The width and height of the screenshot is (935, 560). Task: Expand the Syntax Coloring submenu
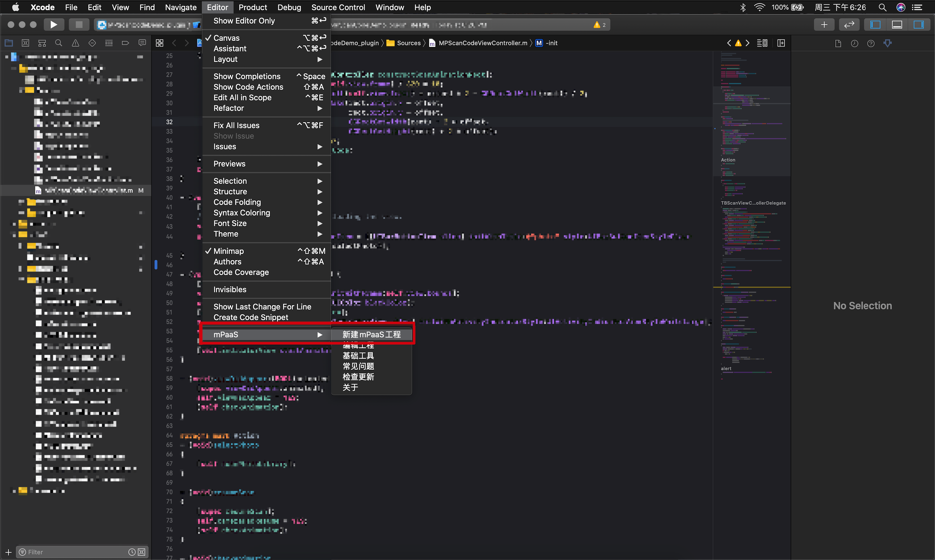tap(266, 213)
